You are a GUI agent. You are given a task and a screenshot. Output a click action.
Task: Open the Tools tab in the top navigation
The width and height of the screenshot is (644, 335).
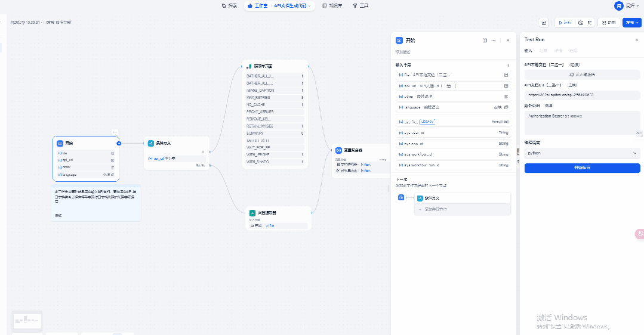360,5
